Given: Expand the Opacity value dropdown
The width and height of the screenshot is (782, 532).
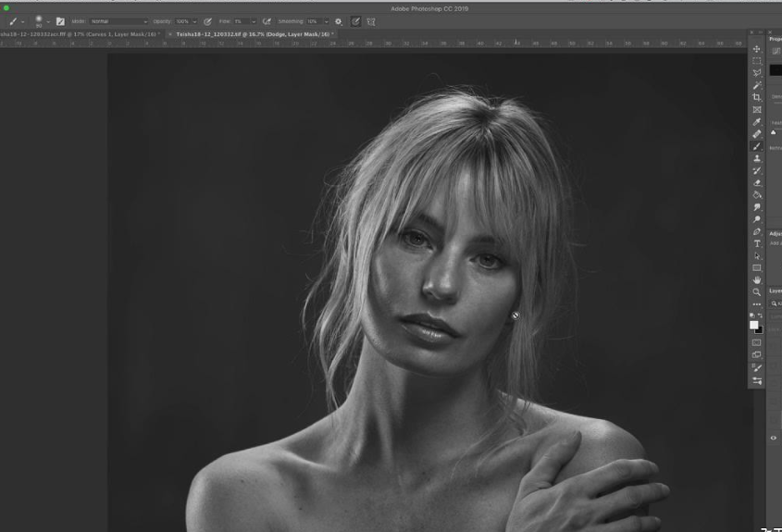Looking at the screenshot, I should click(x=194, y=20).
